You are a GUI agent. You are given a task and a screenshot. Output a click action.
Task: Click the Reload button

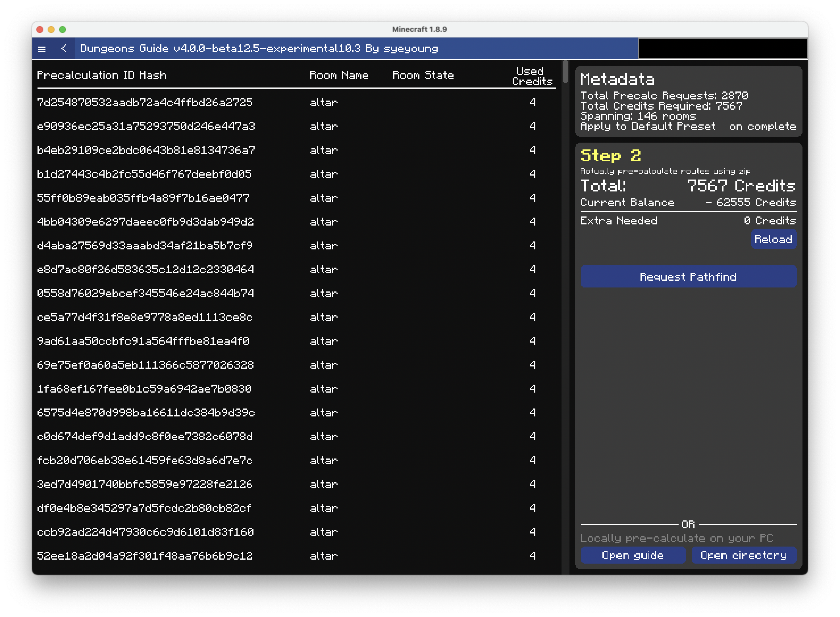(773, 239)
